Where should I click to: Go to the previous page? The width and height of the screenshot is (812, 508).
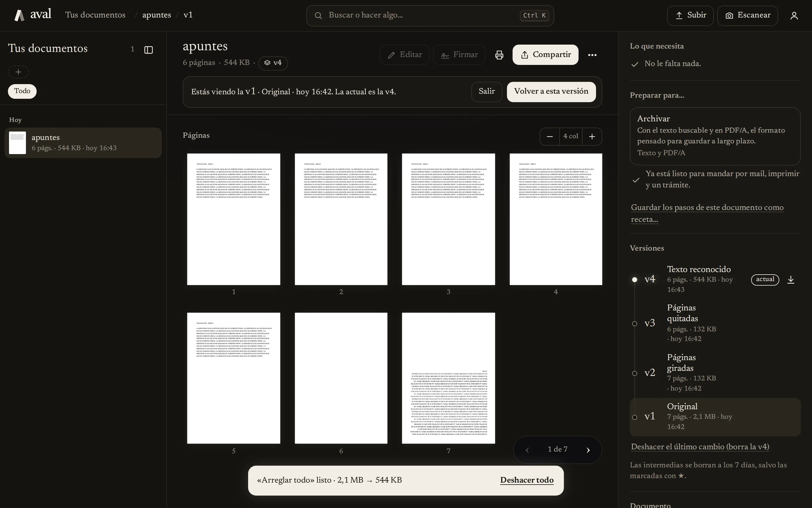527,450
